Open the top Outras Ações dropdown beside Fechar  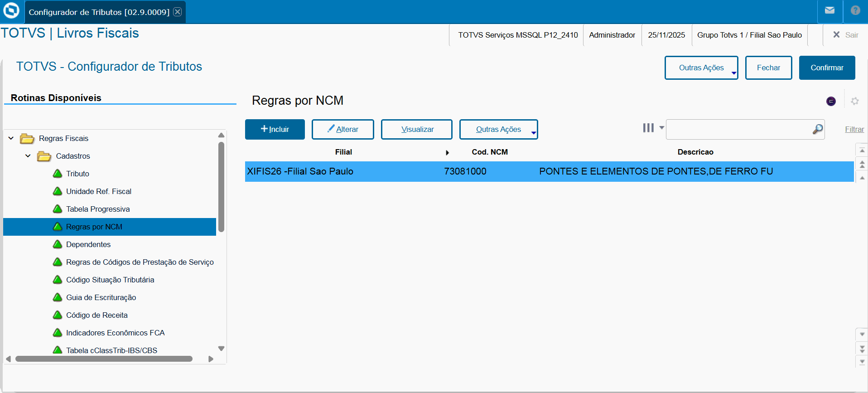[x=701, y=68]
